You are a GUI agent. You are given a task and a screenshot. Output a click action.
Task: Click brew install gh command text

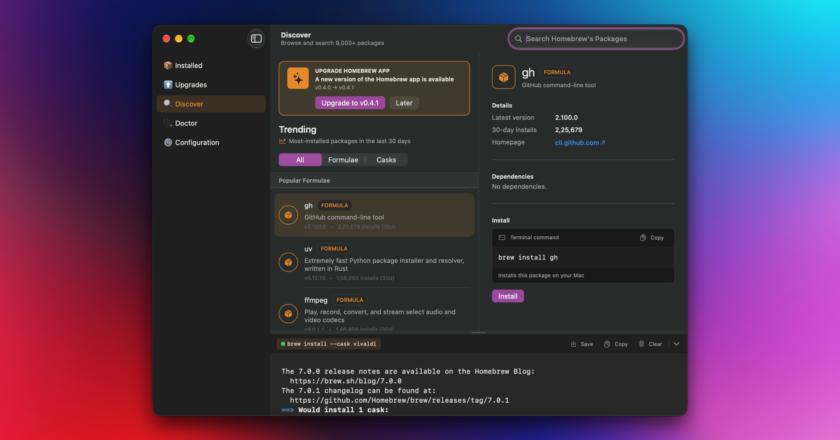[x=528, y=257]
